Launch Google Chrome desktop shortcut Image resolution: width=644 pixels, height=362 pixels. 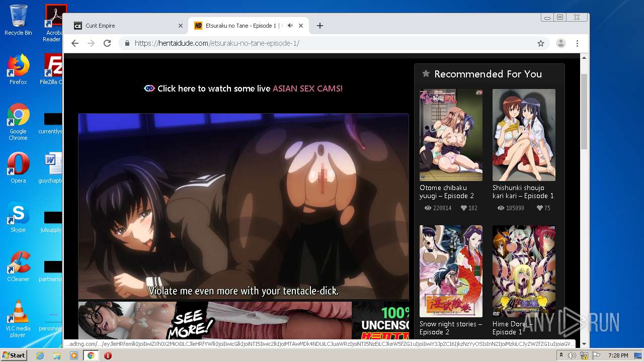pyautogui.click(x=18, y=122)
